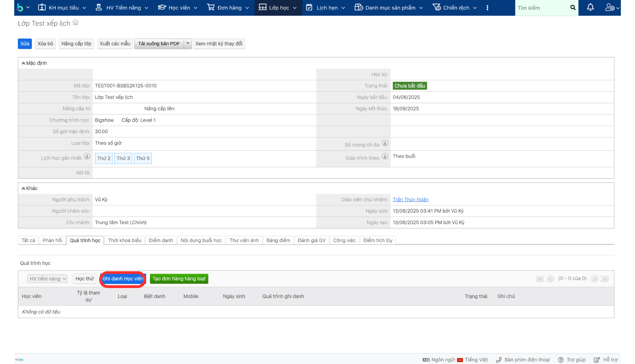Jump to the last page of the list

click(x=605, y=279)
